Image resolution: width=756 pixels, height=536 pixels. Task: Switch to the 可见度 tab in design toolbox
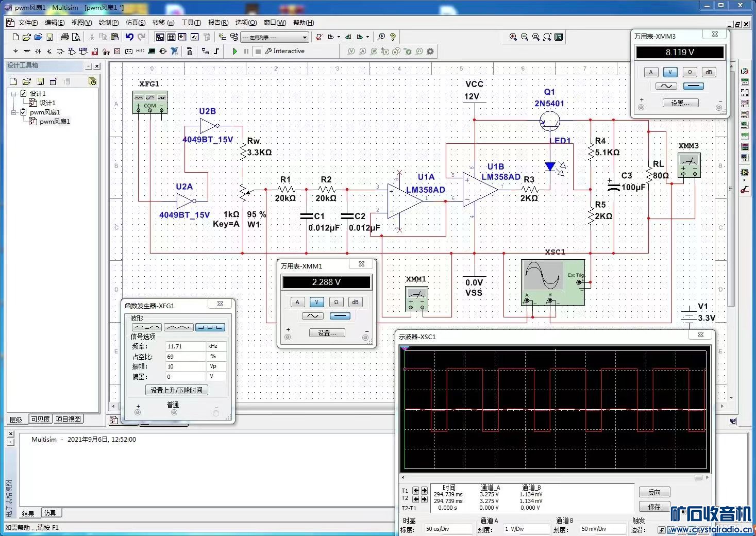tap(40, 419)
